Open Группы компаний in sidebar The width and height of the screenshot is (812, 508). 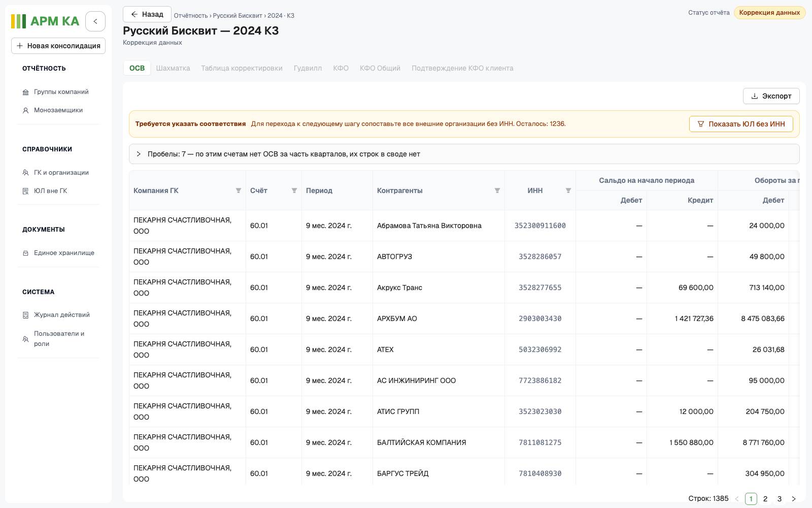[x=61, y=92]
